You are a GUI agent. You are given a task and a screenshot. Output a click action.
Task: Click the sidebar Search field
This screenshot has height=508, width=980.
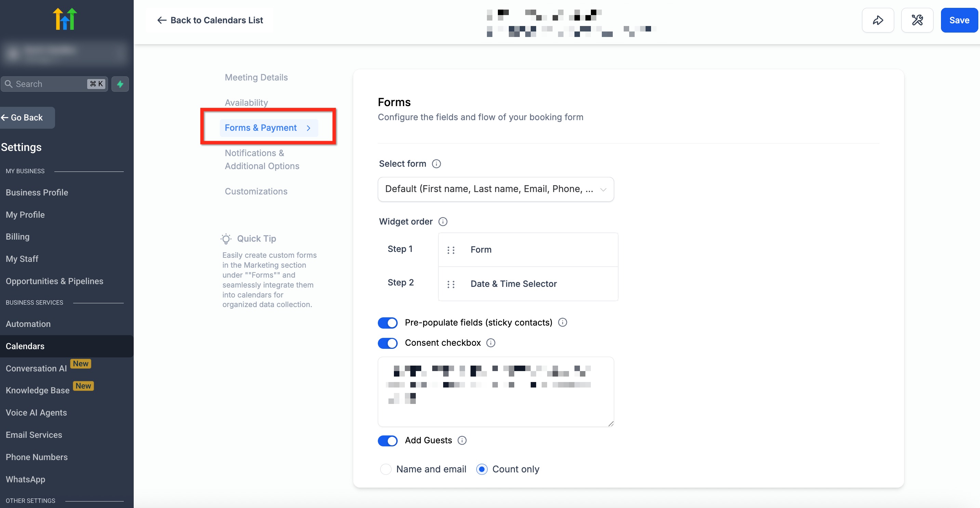[50, 84]
